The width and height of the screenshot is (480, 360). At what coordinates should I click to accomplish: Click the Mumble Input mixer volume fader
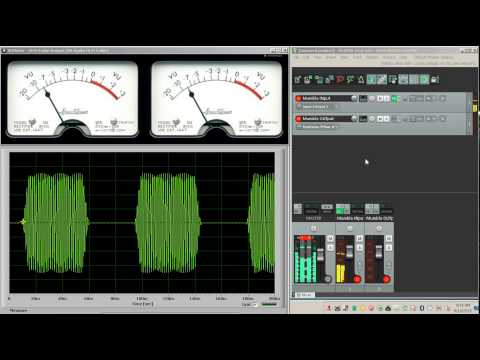(350, 251)
